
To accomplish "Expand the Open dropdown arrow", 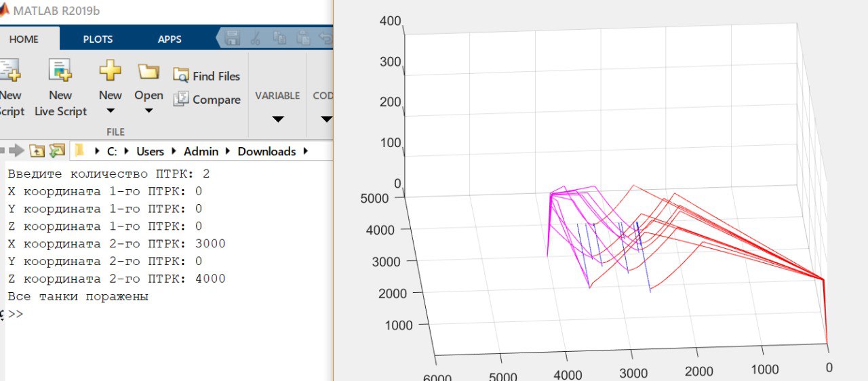I will click(149, 112).
